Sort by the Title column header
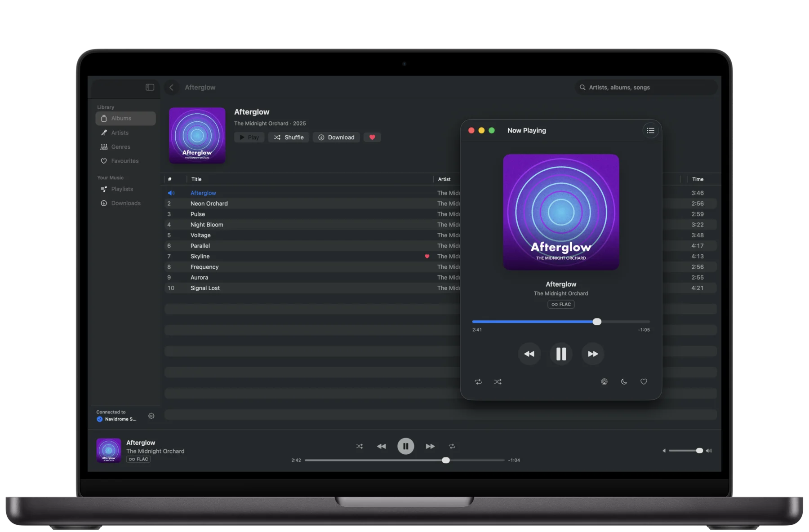Screen dimensions: 809x532 pos(196,179)
